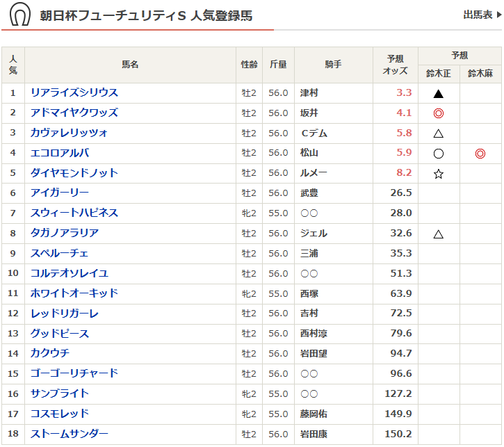The height and width of the screenshot is (447, 504).
Task: Click the 予想オッズ column header
Action: (x=395, y=65)
